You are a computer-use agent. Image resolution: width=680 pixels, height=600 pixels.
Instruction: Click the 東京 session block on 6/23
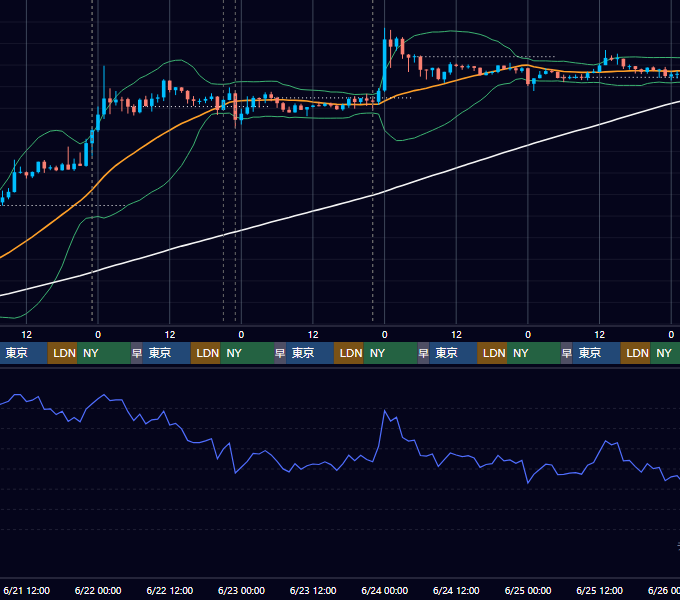310,353
